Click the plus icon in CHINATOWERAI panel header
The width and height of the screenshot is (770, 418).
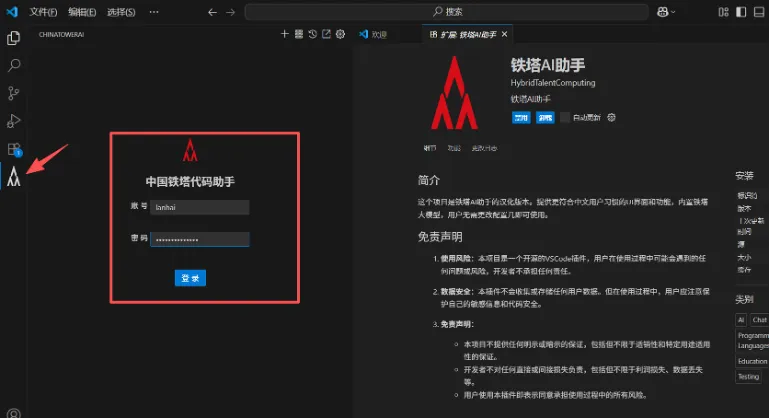pyautogui.click(x=284, y=34)
